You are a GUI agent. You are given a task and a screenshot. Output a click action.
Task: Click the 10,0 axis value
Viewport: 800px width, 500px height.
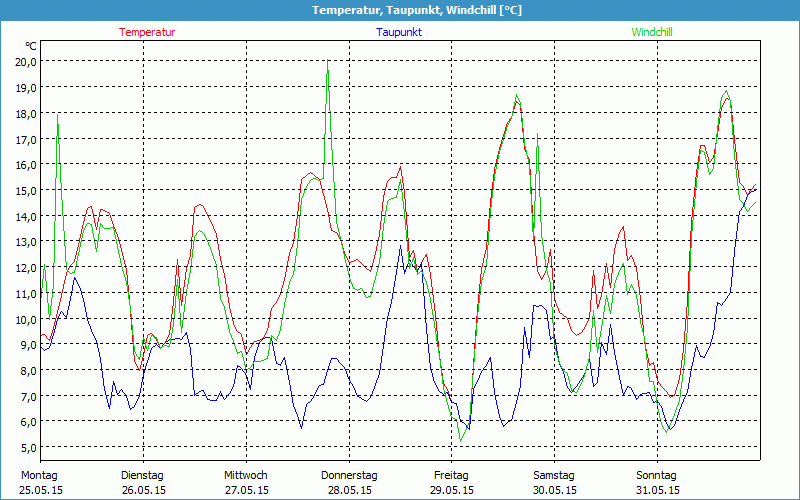[x=25, y=319]
